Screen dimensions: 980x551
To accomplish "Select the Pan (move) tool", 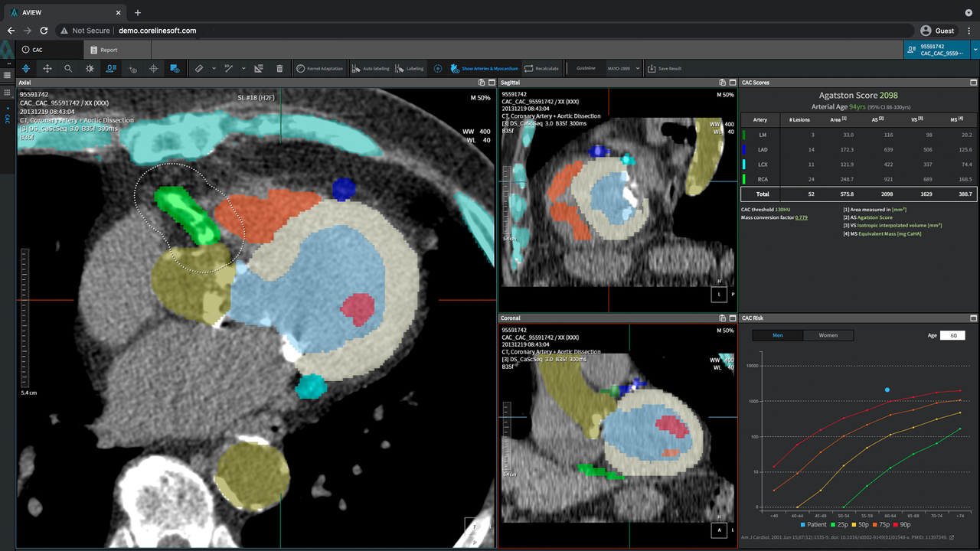I will click(x=47, y=69).
